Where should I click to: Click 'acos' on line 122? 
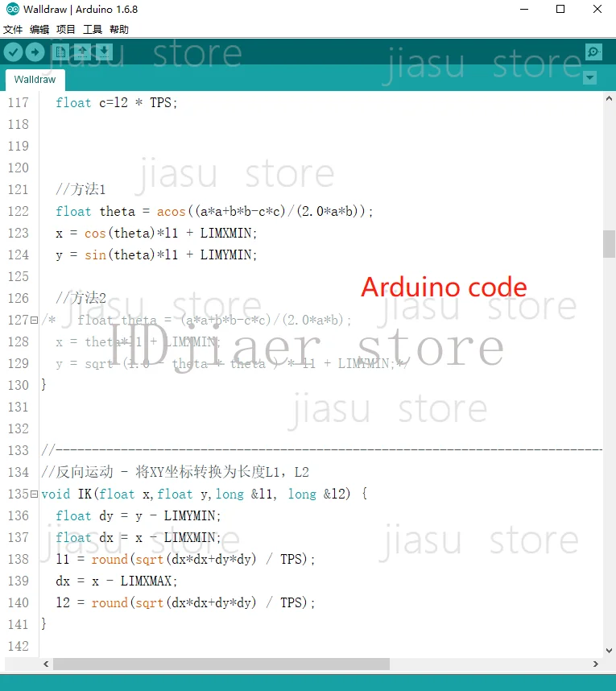coord(172,212)
